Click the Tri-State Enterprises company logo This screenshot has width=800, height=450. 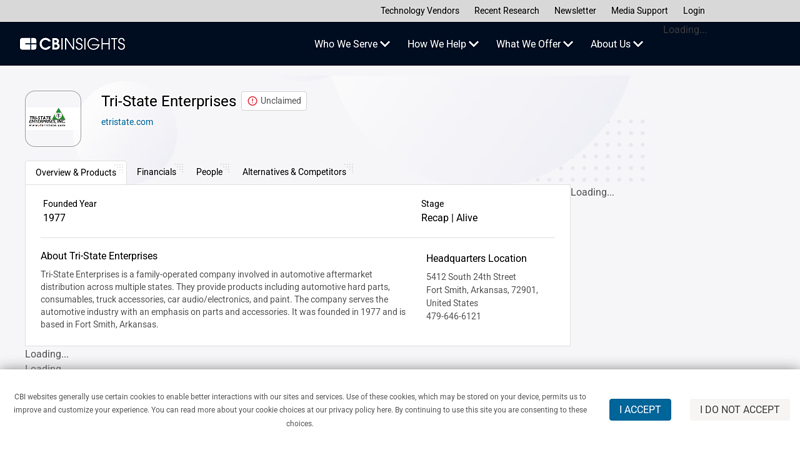pyautogui.click(x=53, y=118)
